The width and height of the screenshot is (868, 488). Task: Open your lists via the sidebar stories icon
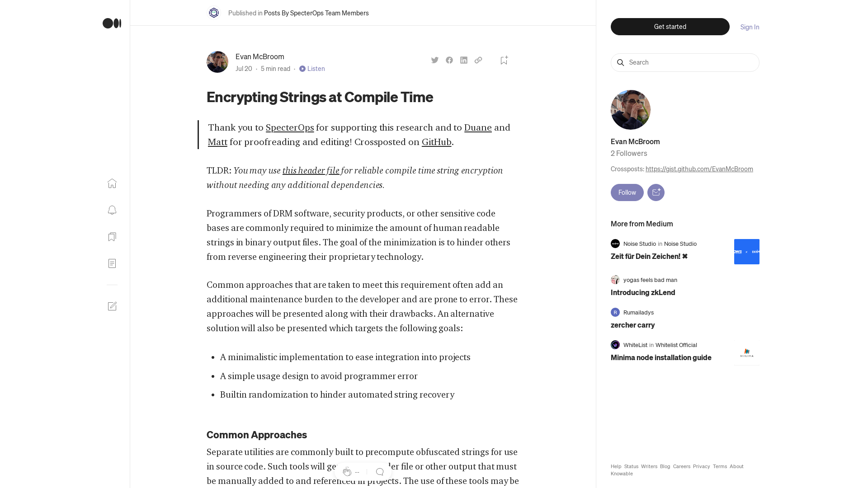(112, 263)
